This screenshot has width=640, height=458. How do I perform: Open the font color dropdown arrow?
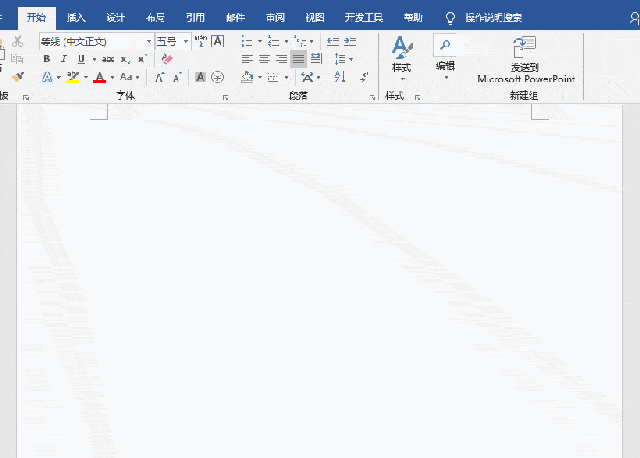click(112, 77)
